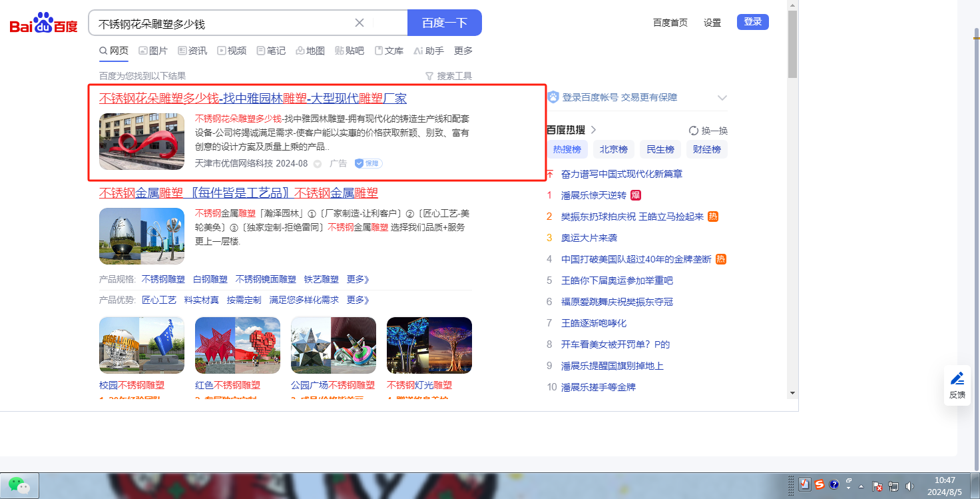Click the 不锈钢镜面雕塑 spec link
The height and width of the screenshot is (499, 980).
[x=266, y=279]
